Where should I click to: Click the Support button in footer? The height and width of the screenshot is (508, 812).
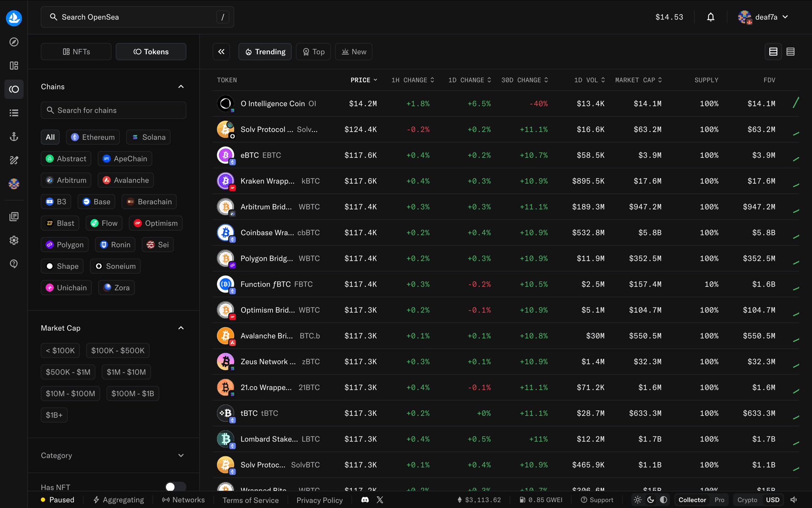597,500
